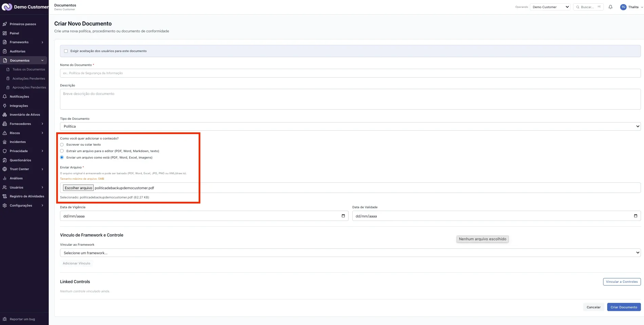Click the Cancelar button
Screen dimensions: 644x325
[594, 307]
